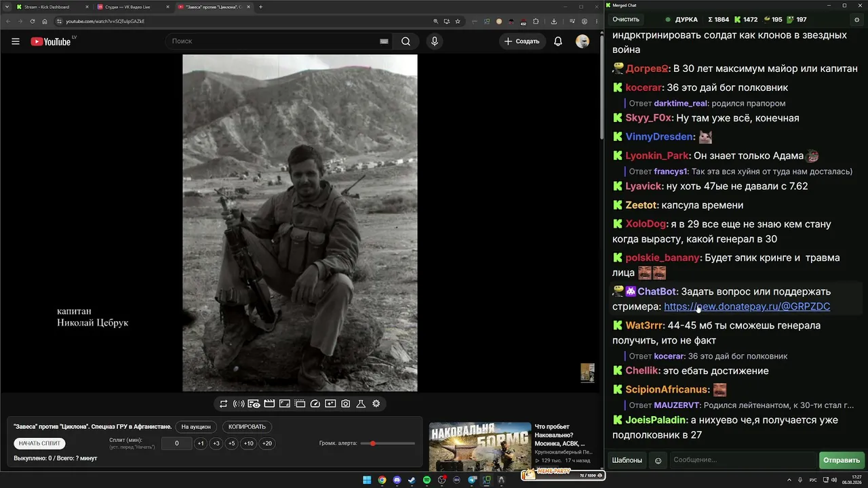Screen dimensions: 868x488
Task: Toggle the loop icon in the player toolbar
Action: [x=223, y=404]
